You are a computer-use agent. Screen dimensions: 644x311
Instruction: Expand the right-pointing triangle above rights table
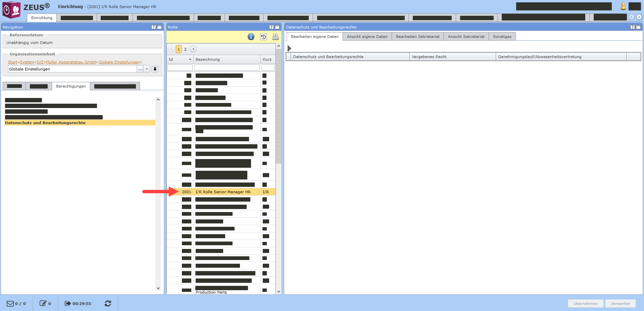[289, 48]
